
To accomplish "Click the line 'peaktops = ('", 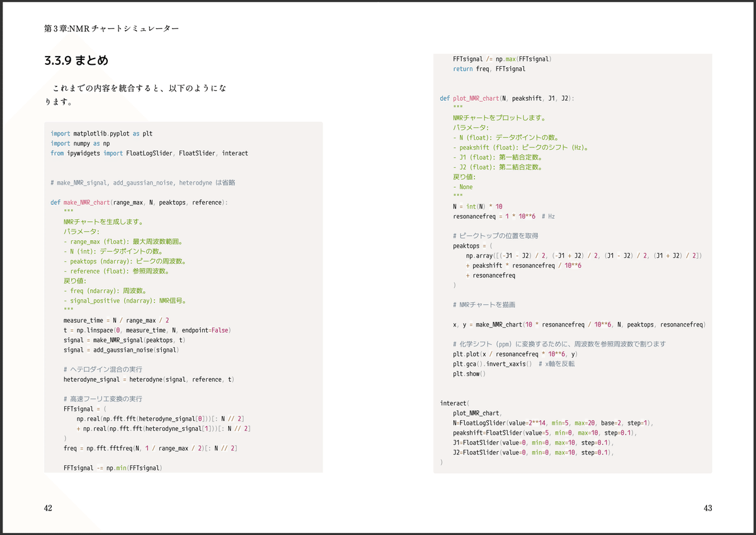I will click(472, 246).
